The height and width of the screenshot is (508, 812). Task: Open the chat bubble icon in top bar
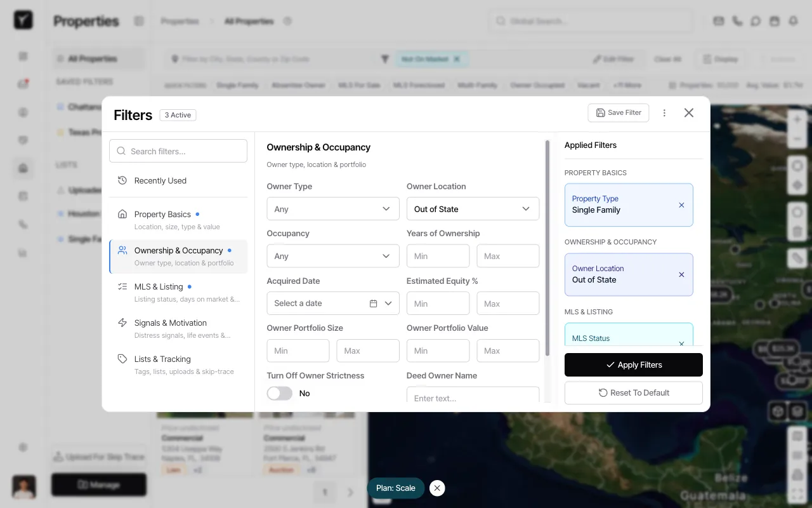click(756, 20)
